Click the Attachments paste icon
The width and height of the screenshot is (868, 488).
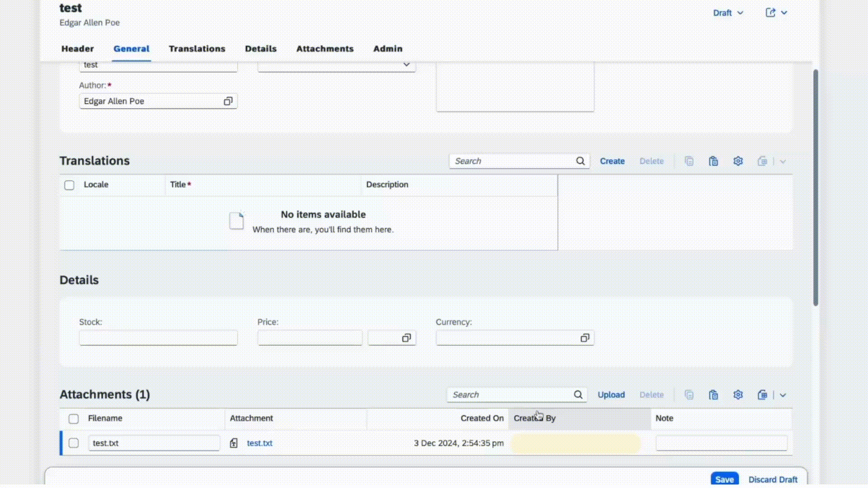(713, 395)
